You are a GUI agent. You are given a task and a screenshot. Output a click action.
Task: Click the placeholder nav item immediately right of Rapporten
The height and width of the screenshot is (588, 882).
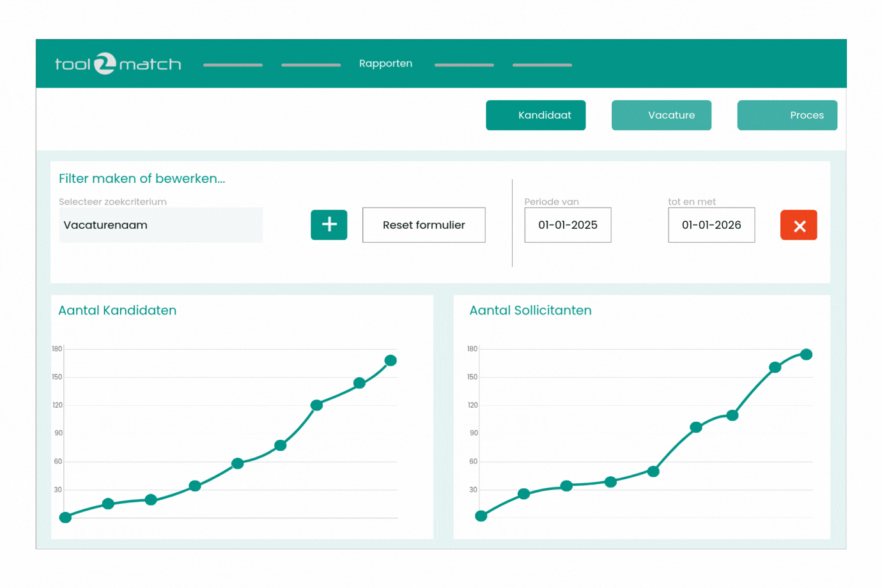(464, 65)
